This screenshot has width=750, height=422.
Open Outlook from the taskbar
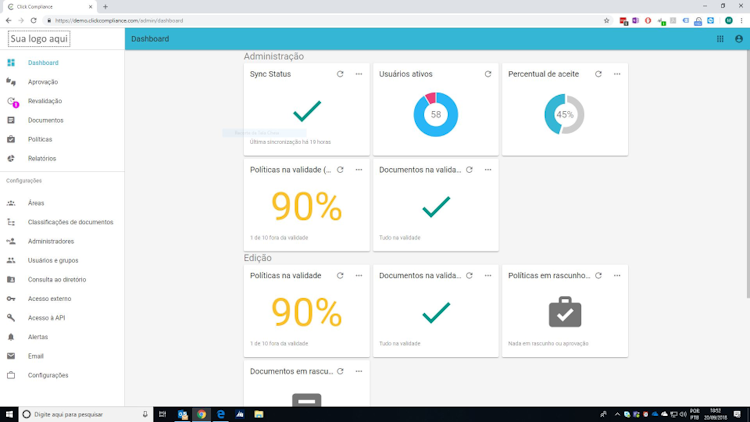click(182, 414)
